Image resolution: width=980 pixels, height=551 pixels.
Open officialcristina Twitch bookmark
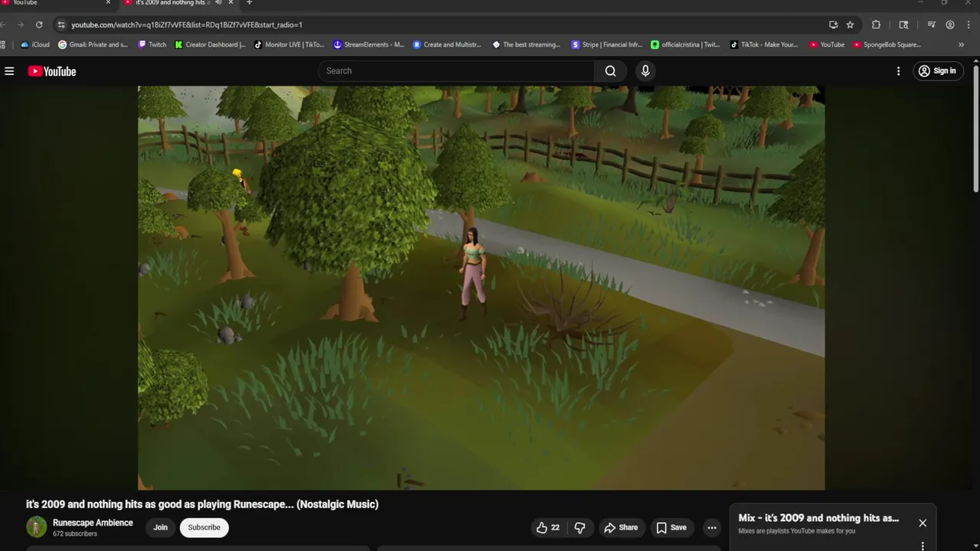[685, 44]
